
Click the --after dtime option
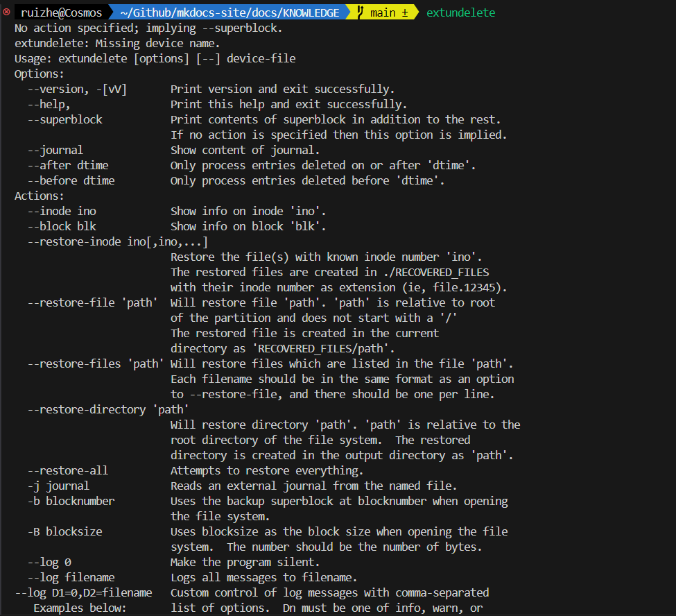coord(68,165)
